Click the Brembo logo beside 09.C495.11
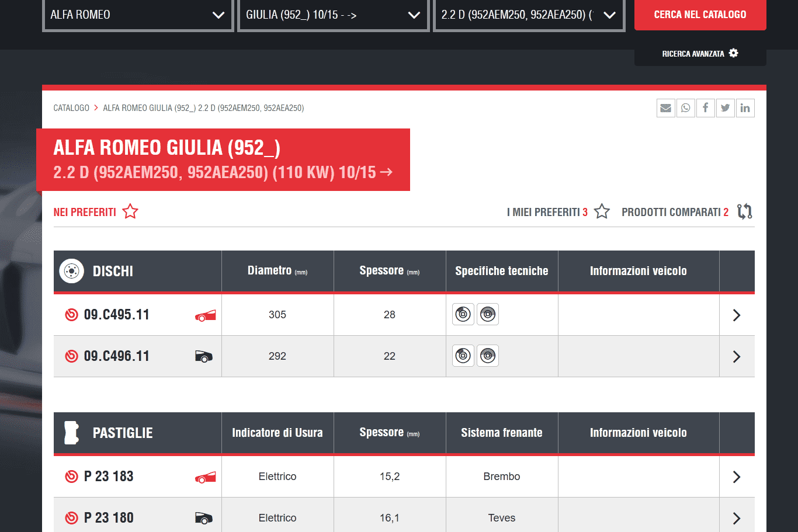 click(71, 315)
